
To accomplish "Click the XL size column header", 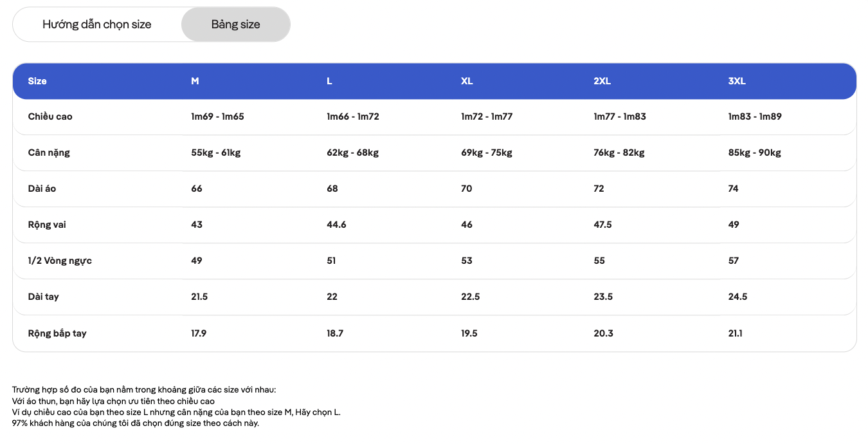I will pos(467,81).
